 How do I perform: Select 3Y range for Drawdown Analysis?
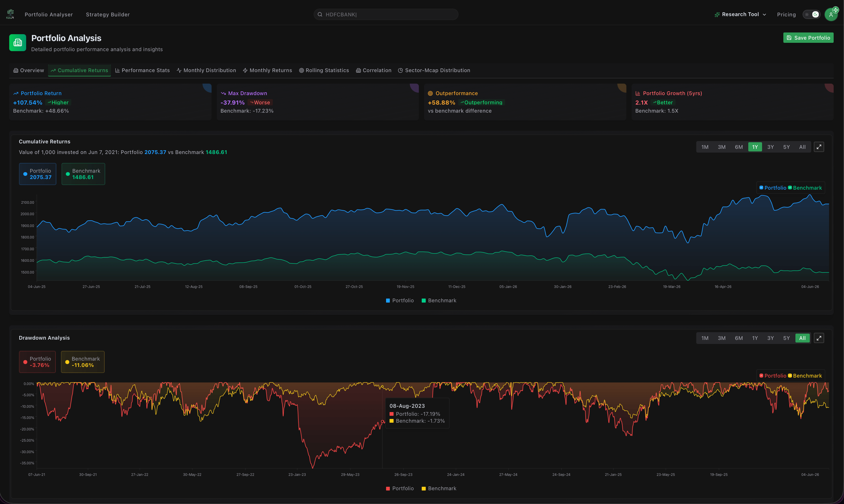click(x=770, y=338)
